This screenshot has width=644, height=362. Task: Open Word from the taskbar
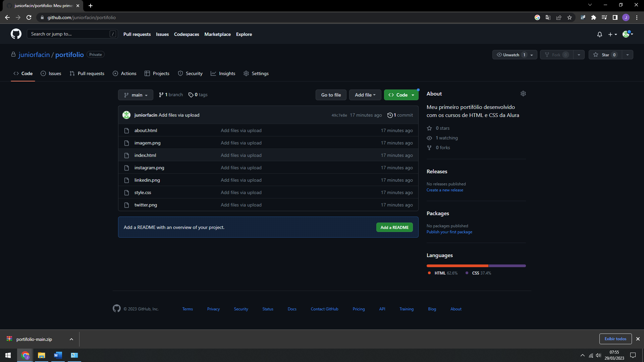pyautogui.click(x=58, y=355)
